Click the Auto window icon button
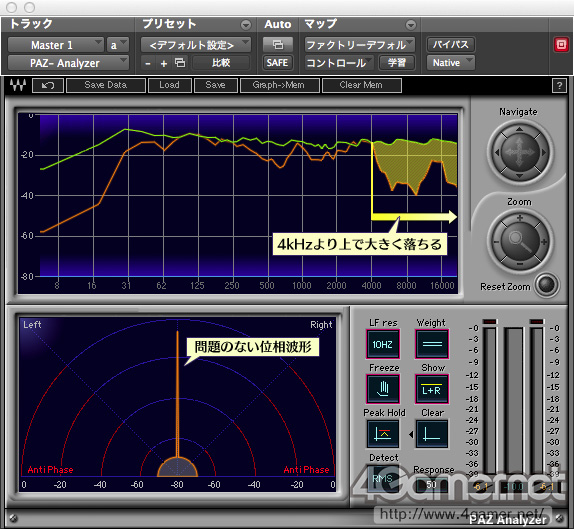Screen dimensions: 574x529 coord(278,45)
